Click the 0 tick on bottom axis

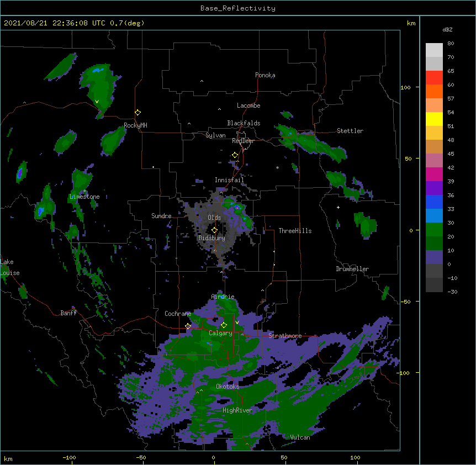pyautogui.click(x=213, y=457)
